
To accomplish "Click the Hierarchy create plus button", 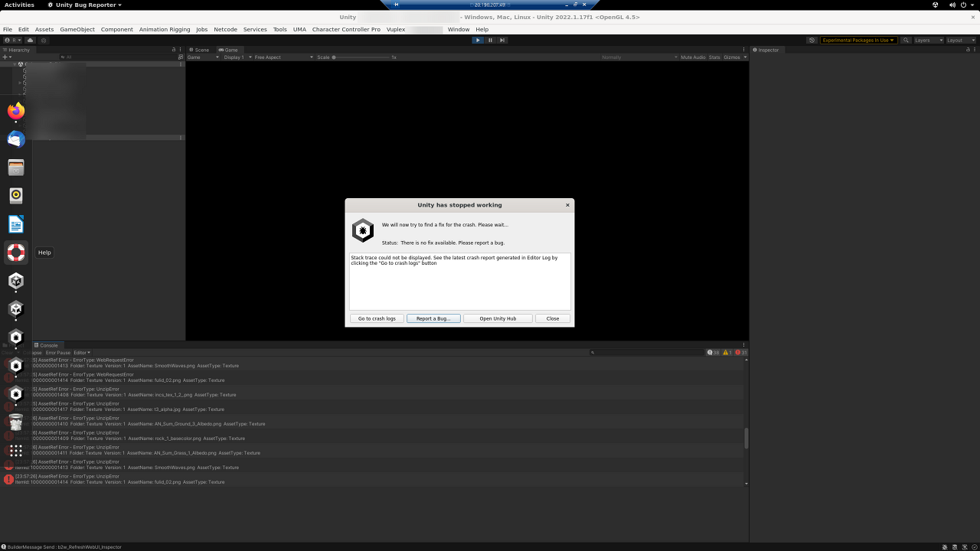I will tap(6, 57).
